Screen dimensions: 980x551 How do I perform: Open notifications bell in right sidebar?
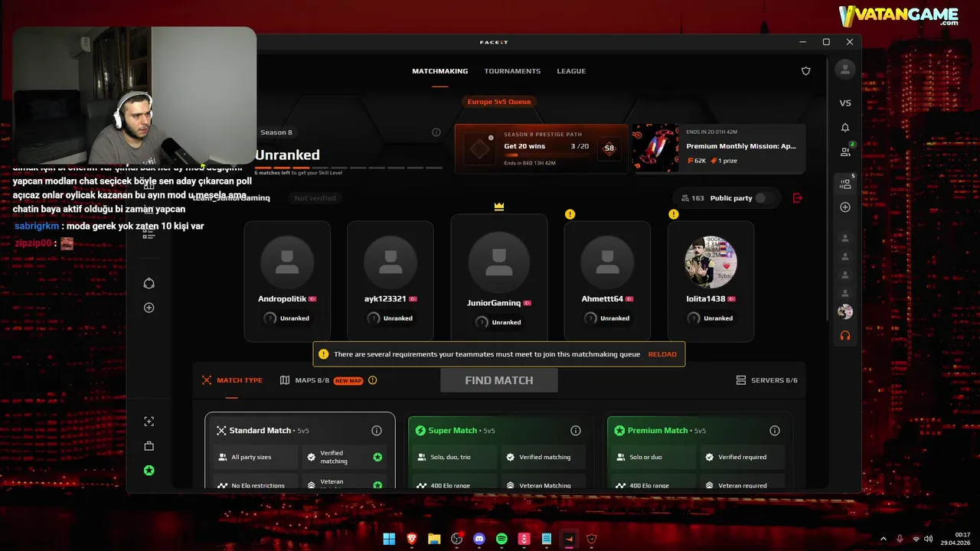click(845, 128)
